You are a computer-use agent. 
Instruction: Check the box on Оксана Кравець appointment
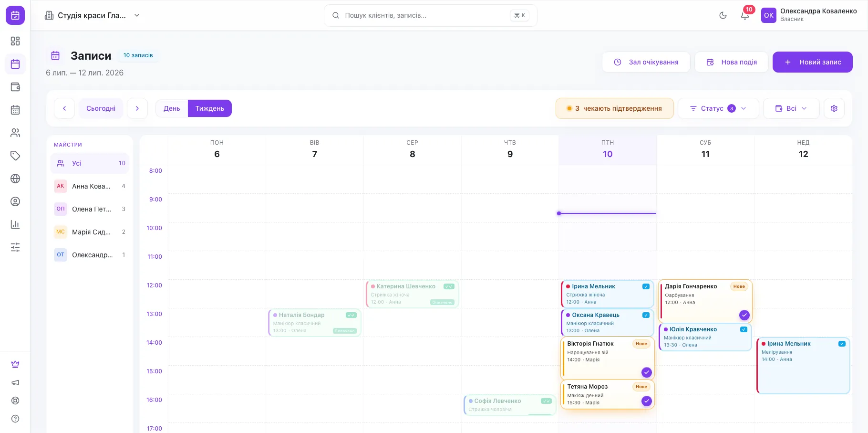click(646, 315)
